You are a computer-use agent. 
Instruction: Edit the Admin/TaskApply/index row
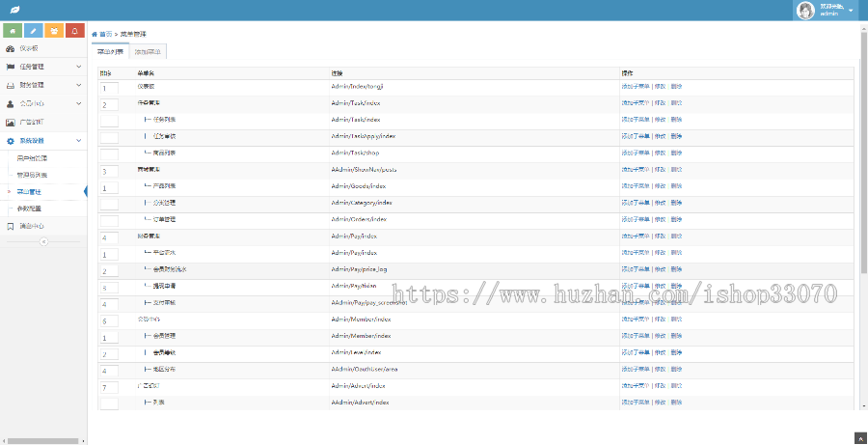(660, 136)
